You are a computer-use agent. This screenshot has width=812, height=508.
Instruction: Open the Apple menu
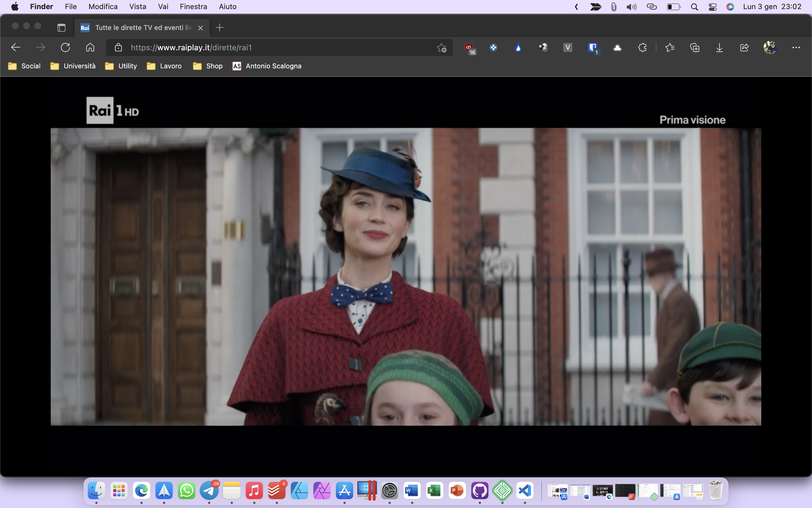15,7
